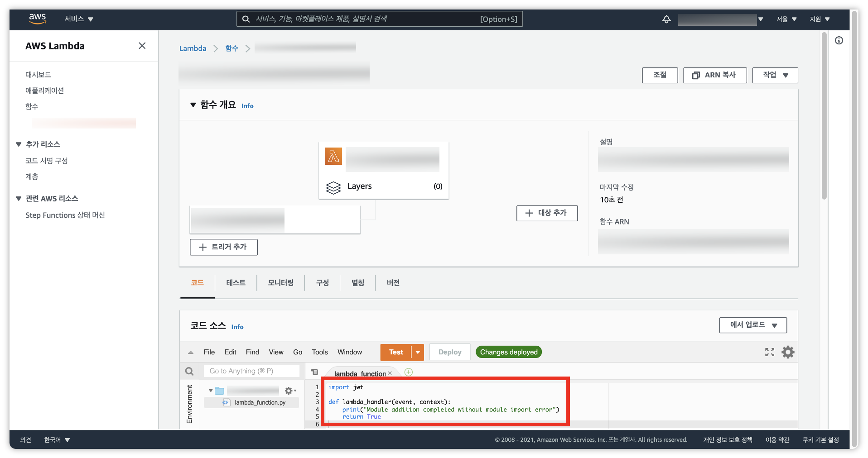Screen dimensions: 868x458
Task: Open 코드 서명 구성 in the sidebar
Action: pos(46,161)
